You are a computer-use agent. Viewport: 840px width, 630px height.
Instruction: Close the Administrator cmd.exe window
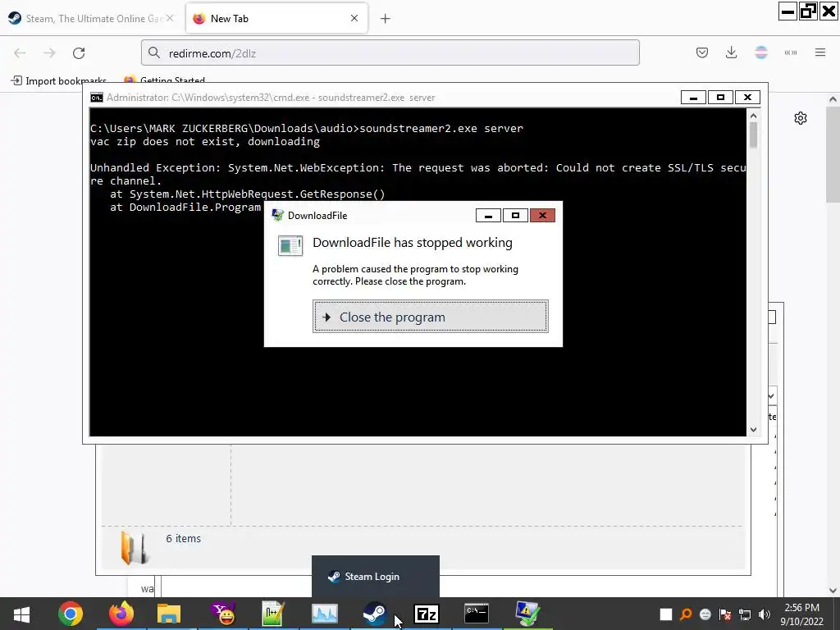(747, 98)
